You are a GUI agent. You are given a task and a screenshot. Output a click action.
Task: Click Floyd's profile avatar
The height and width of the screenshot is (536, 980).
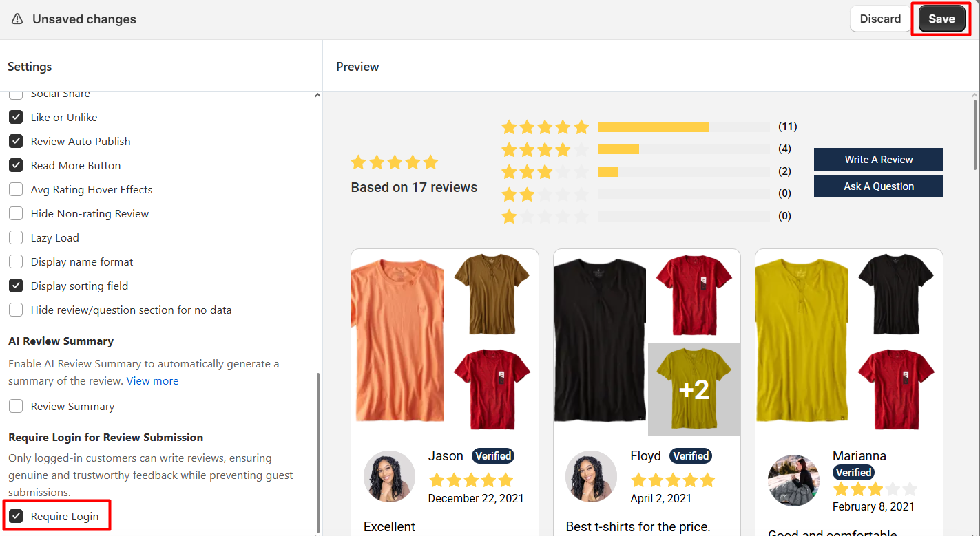(x=591, y=477)
